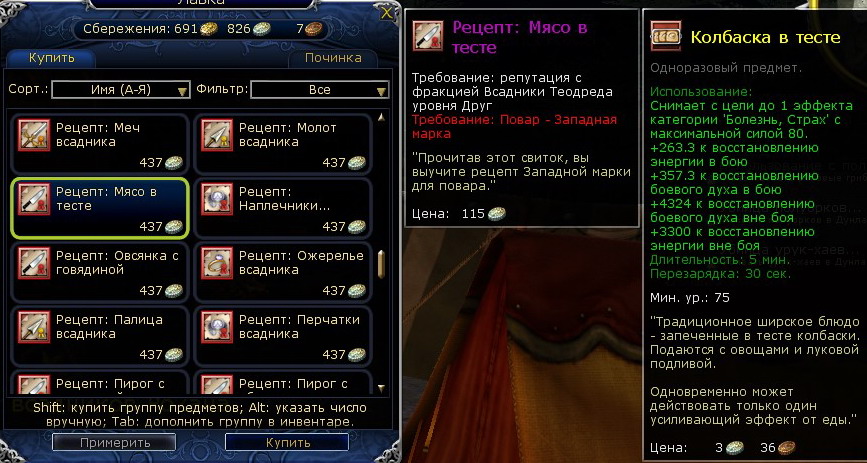Switch to the Починка tab

[x=333, y=58]
